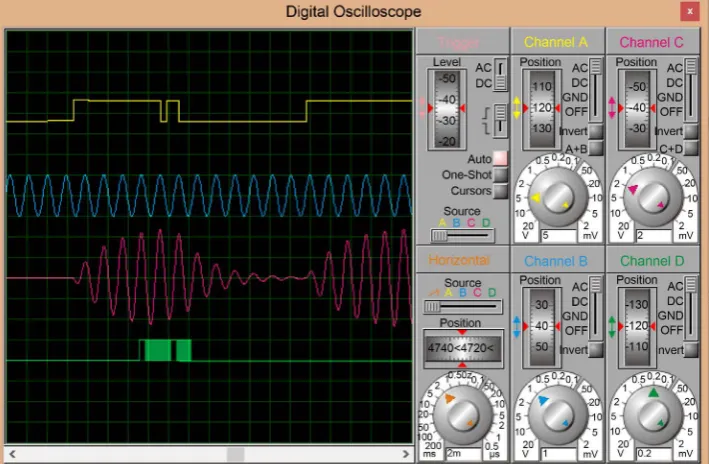Close the Digital Oscilloscope window
709x464 pixels.
click(690, 12)
